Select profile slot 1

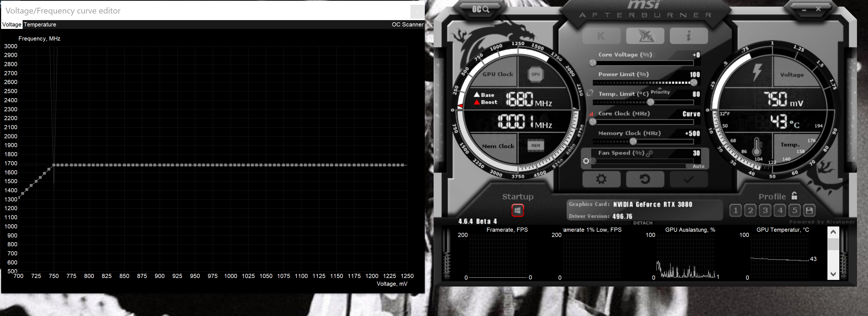pos(735,211)
